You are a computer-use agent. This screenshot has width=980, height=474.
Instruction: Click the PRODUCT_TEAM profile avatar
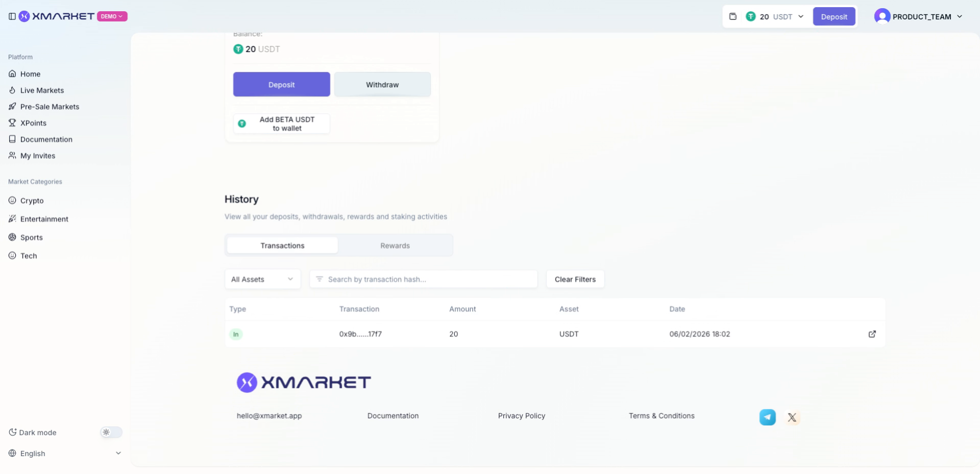tap(882, 16)
